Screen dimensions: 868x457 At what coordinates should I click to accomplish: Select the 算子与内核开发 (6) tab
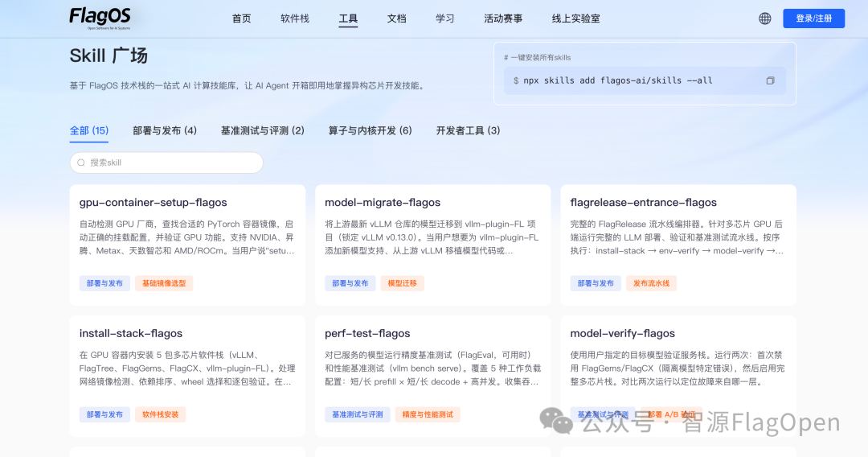(370, 130)
